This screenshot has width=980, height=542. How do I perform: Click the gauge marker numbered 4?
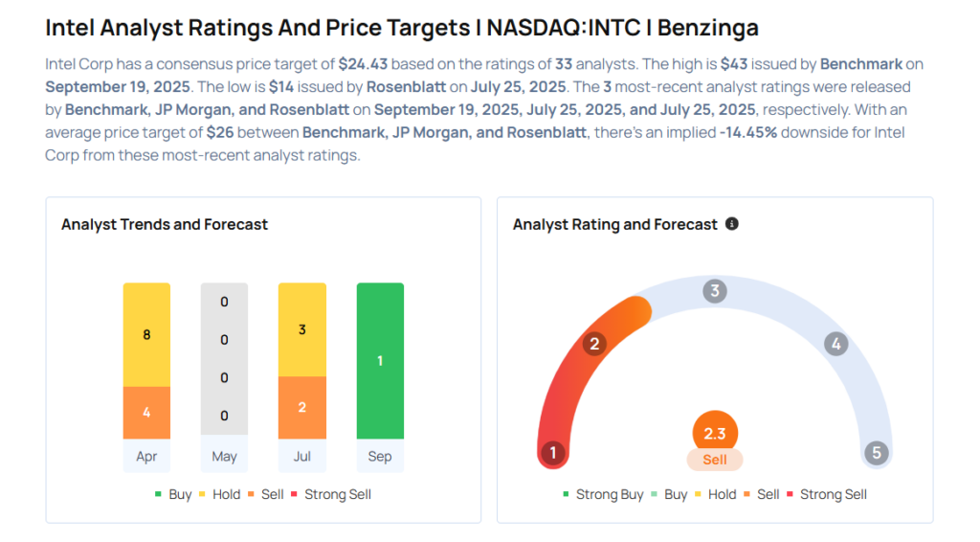(x=835, y=344)
